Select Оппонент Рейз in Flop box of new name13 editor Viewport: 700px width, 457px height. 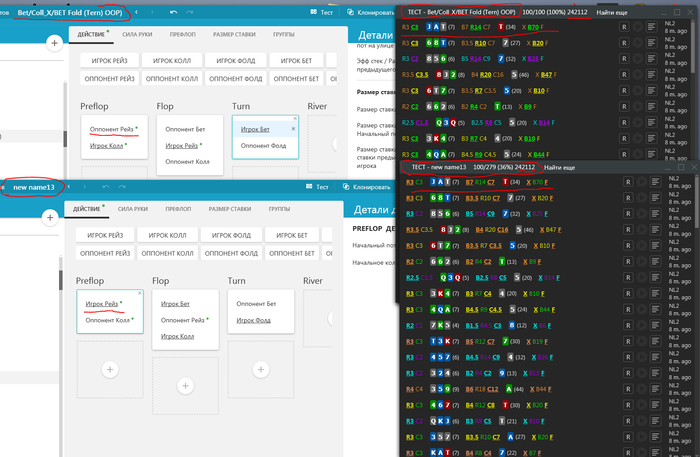183,320
